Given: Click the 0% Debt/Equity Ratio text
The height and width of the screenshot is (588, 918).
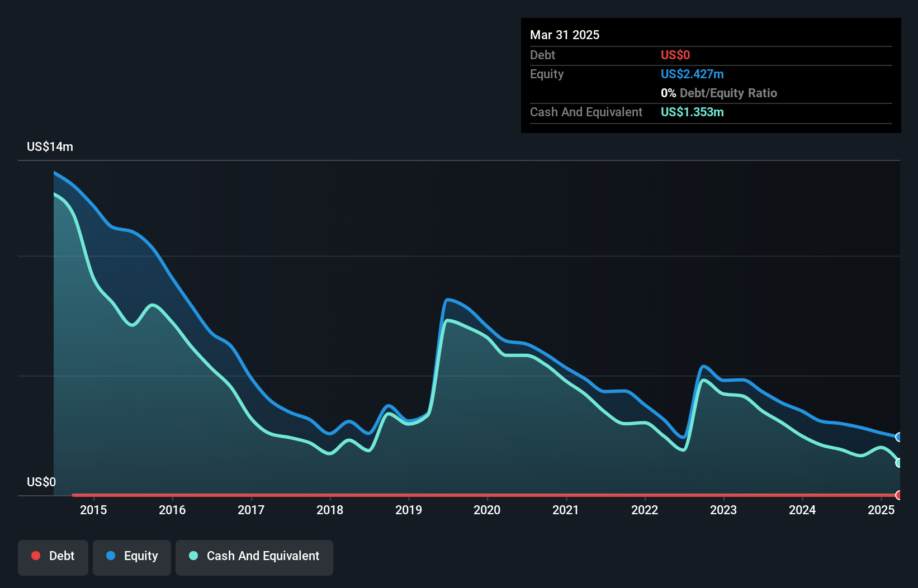Looking at the screenshot, I should [719, 93].
